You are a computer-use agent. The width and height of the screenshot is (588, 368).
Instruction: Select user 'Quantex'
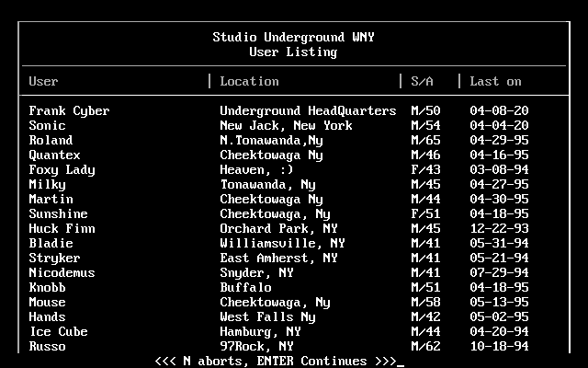click(x=55, y=155)
